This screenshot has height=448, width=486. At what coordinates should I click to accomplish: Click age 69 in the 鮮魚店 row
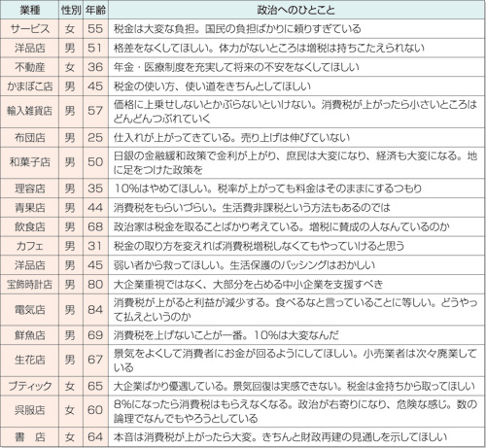coord(95,335)
